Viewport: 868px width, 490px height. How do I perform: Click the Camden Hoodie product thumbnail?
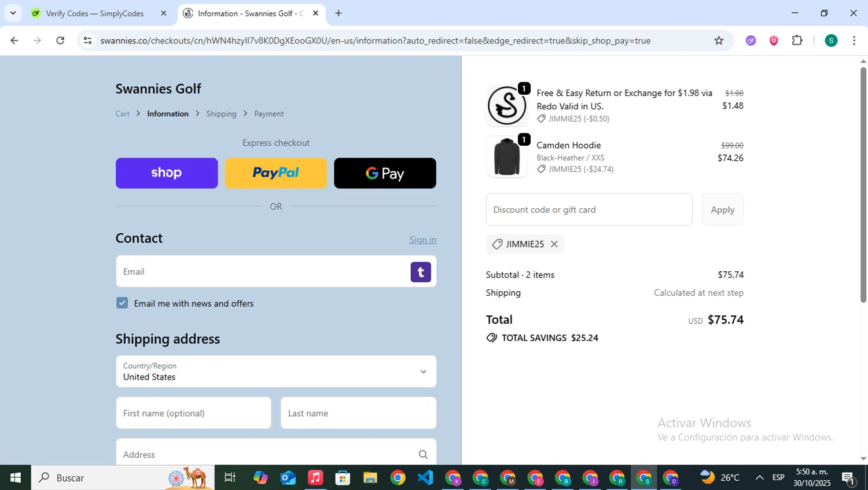(507, 157)
